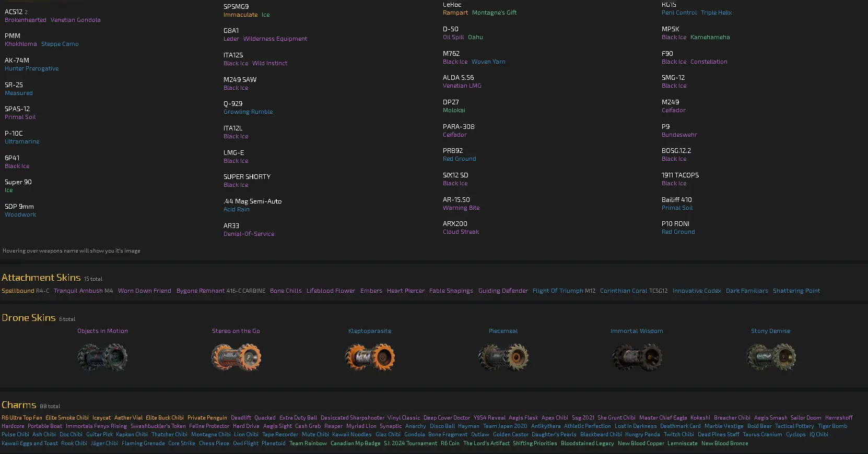Open Montagne's Gift skin link
This screenshot has width=868, height=454.
494,13
